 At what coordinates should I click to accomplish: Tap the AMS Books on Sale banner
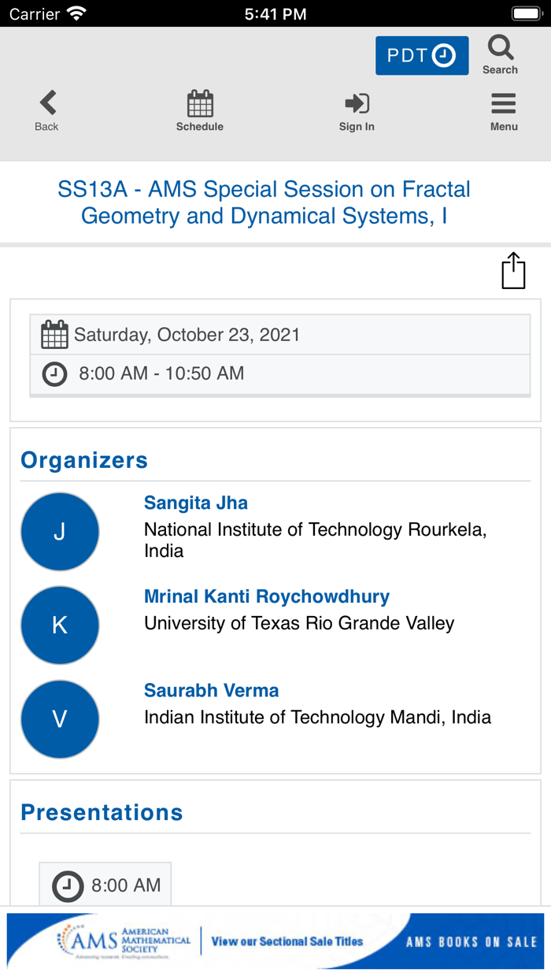(275, 941)
